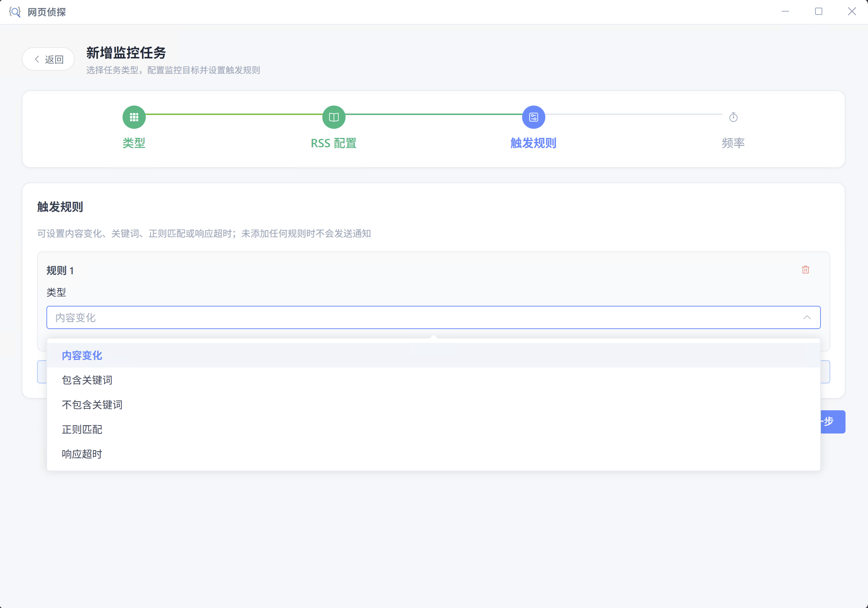Viewport: 868px width, 608px height.
Task: Close the 网页侦探 window
Action: (852, 12)
